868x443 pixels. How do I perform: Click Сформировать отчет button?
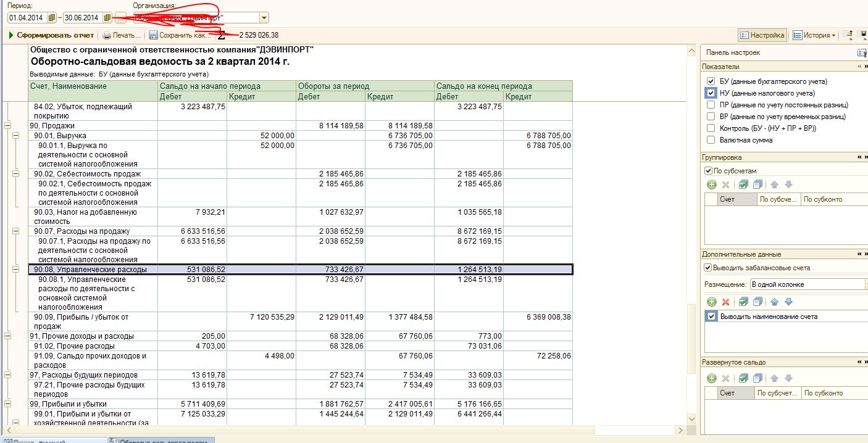click(51, 35)
